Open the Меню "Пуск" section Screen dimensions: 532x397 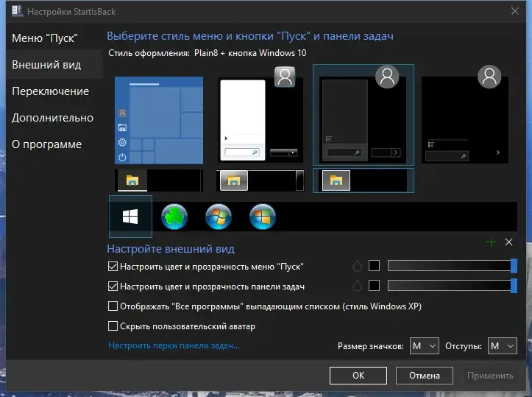(x=45, y=38)
